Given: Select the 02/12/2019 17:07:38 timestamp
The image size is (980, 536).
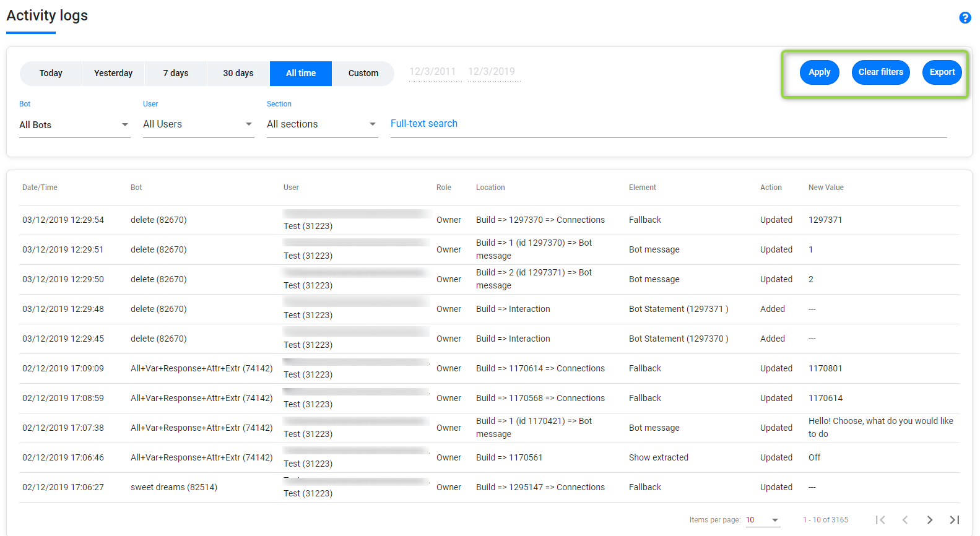Looking at the screenshot, I should pyautogui.click(x=63, y=428).
